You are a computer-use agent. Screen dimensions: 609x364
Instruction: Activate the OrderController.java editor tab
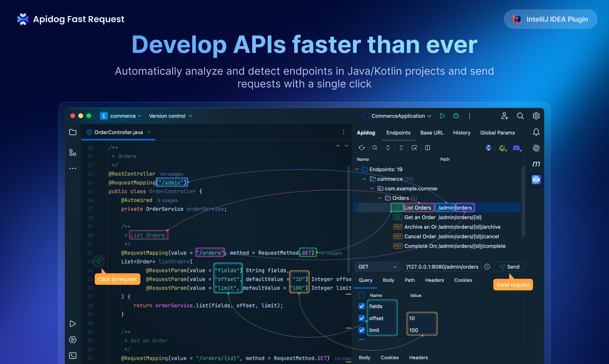pyautogui.click(x=119, y=132)
